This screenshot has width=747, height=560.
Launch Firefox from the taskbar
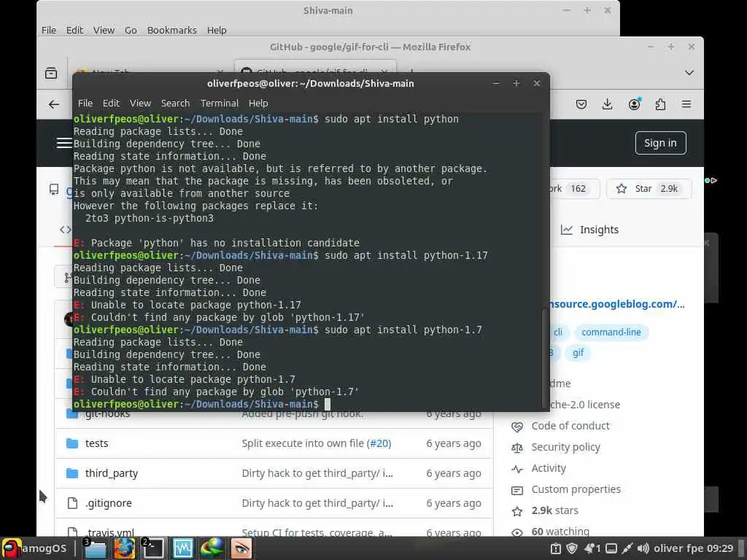[x=124, y=548]
